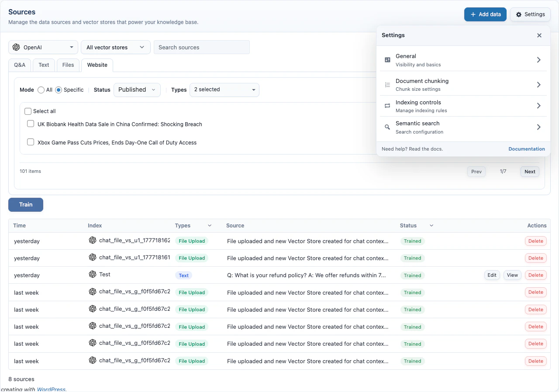Viewport: 559px width, 392px height.
Task: Check the UK Biobank Health Data article
Action: coord(31,124)
